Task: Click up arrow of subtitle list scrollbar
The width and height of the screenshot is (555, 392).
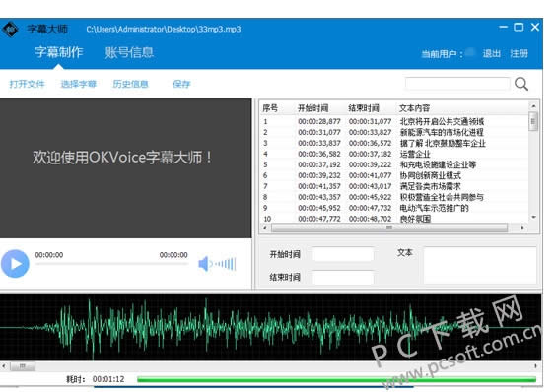Action: point(533,106)
